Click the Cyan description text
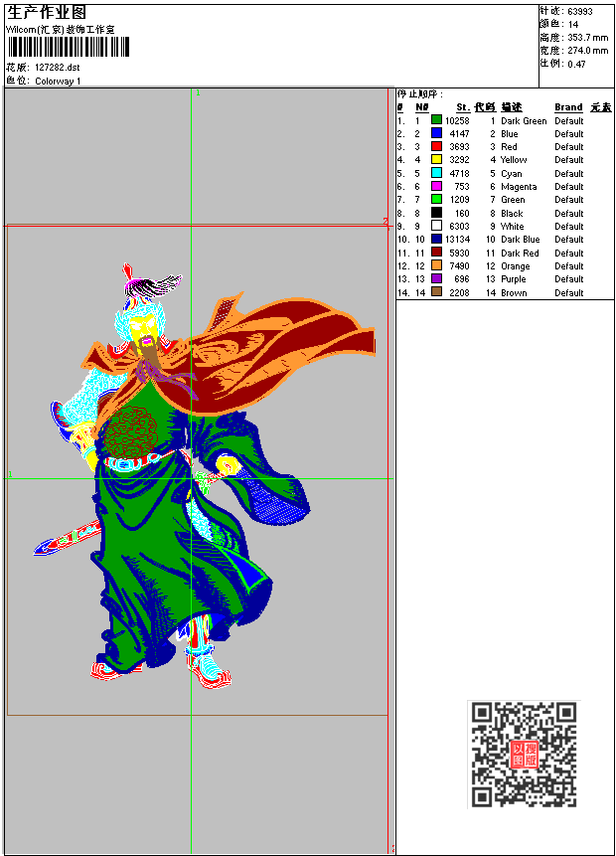 (512, 174)
